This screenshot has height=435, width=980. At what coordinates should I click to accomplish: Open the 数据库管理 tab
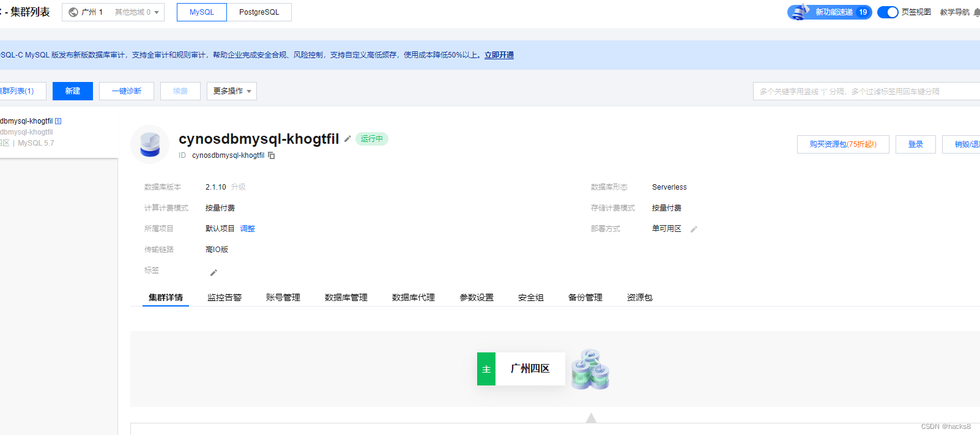(346, 297)
